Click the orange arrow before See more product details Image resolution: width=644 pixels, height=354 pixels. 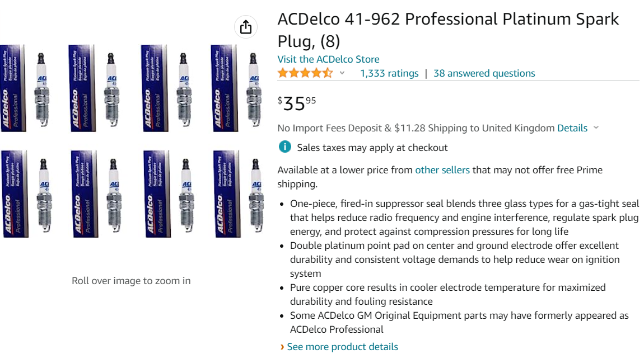(x=282, y=347)
